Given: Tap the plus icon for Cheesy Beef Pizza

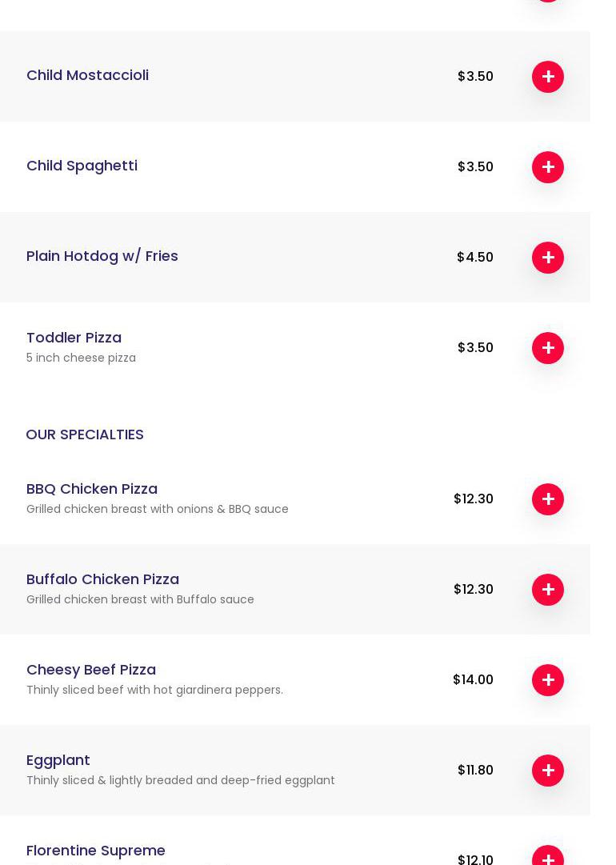Looking at the screenshot, I should (548, 680).
